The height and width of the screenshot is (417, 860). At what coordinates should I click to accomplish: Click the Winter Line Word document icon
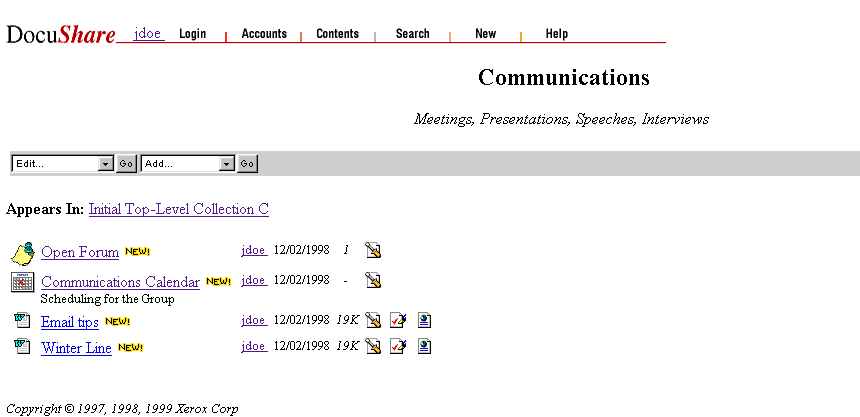(x=22, y=347)
